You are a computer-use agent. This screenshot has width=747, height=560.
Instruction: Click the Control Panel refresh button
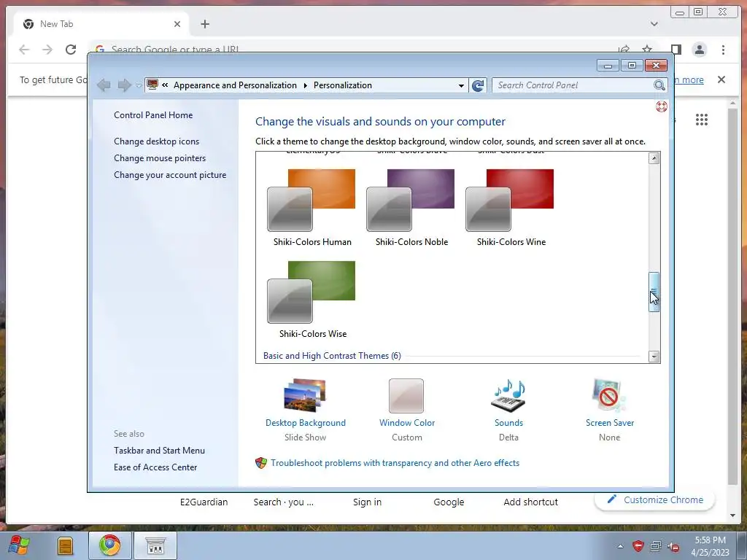(x=478, y=85)
